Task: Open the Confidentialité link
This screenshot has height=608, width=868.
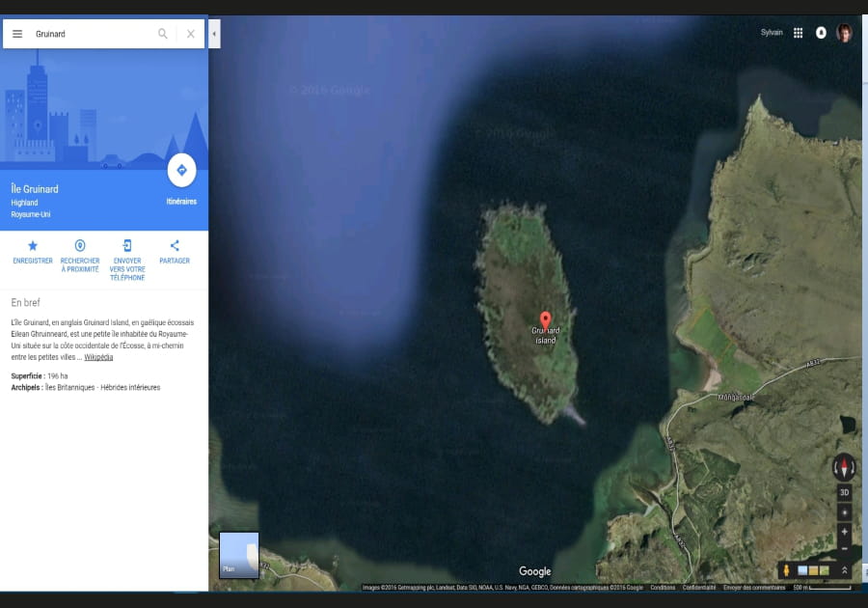Action: click(699, 588)
